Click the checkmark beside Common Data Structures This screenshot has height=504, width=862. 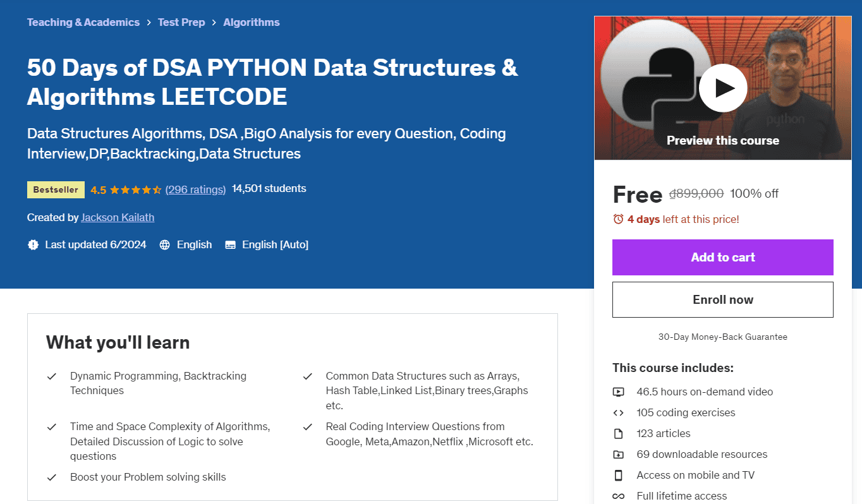(308, 376)
